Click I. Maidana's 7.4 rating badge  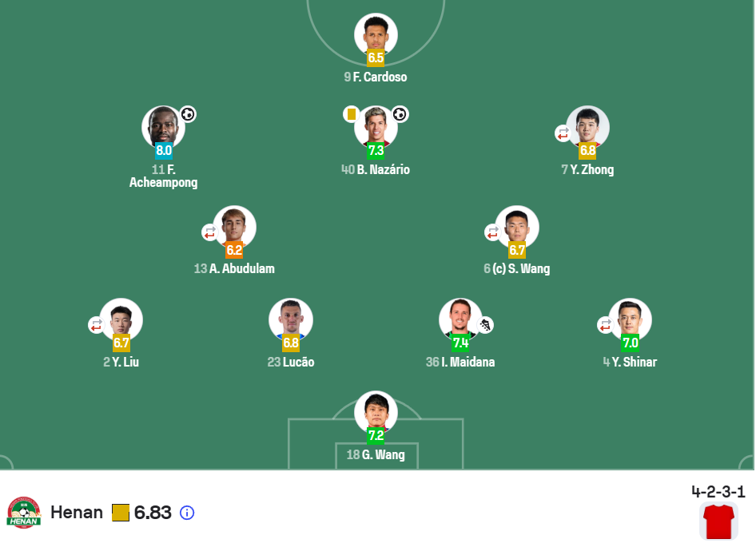460,343
